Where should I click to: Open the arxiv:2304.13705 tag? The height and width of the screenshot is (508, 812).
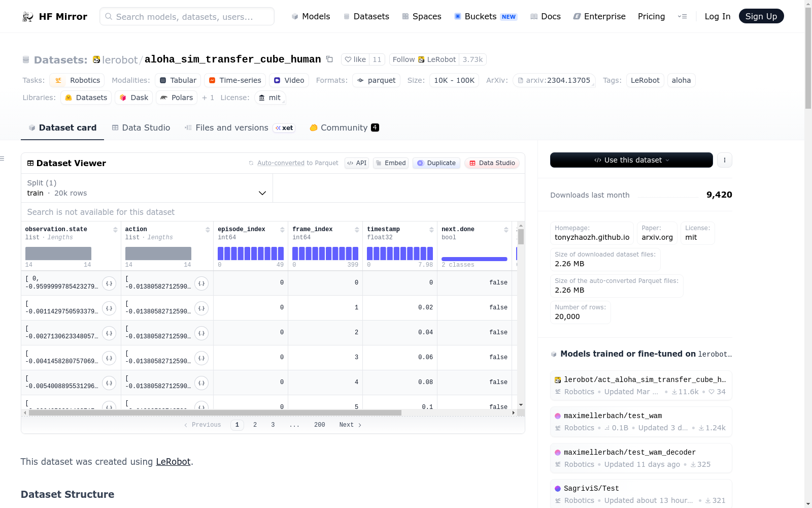554,80
